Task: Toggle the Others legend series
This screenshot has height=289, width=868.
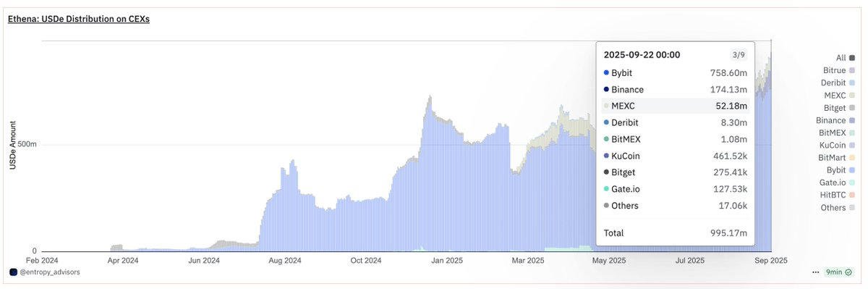Action: click(838, 208)
